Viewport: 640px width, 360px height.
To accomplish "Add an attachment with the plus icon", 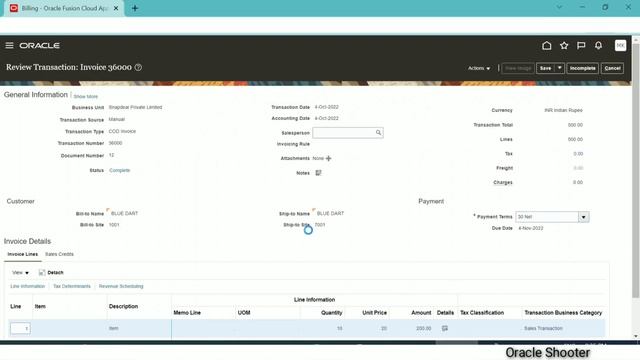I will [x=329, y=158].
